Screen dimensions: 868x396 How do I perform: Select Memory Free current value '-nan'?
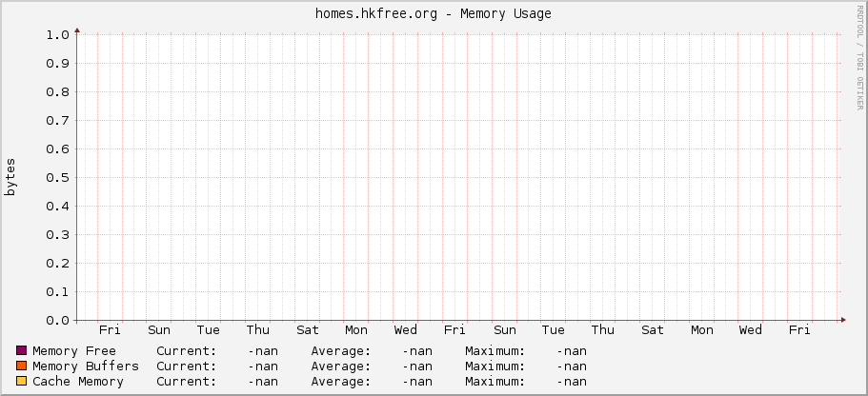pos(263,351)
